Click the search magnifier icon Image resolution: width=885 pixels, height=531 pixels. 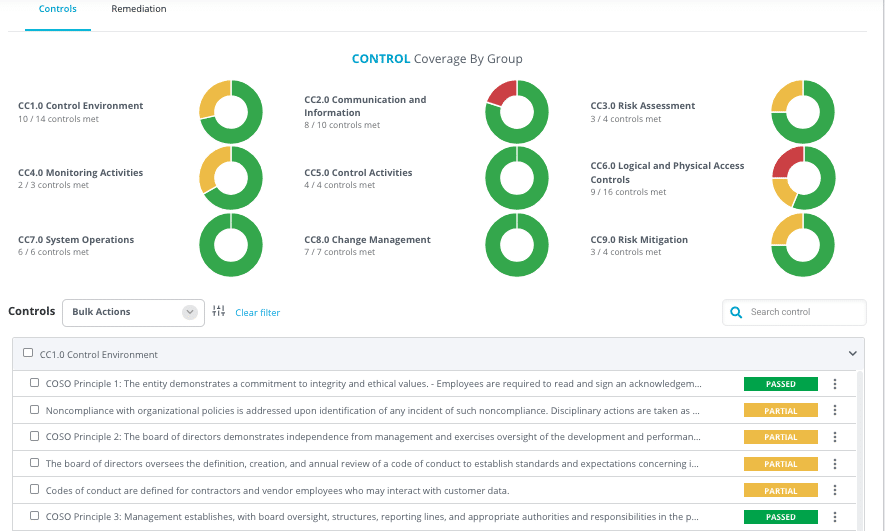click(x=736, y=312)
